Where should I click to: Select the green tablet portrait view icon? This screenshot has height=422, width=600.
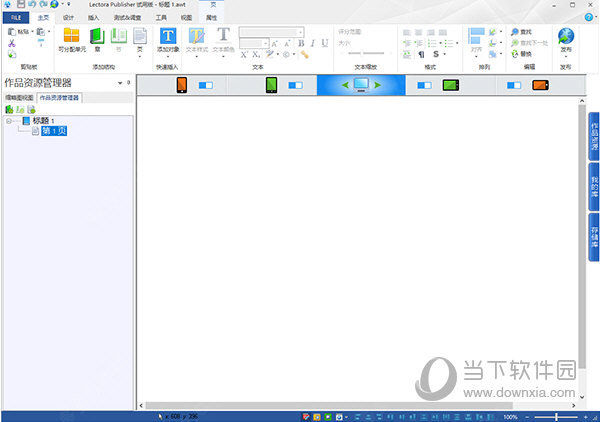click(x=271, y=85)
